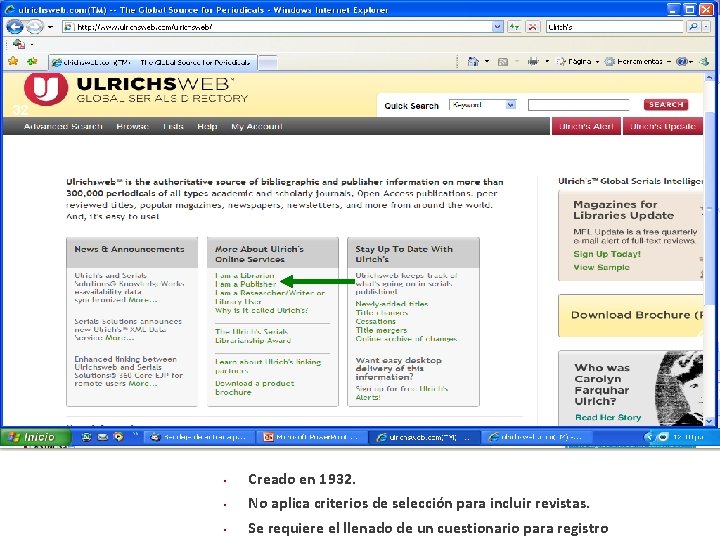
Task: Click the email quick launch icon
Action: pos(102,437)
